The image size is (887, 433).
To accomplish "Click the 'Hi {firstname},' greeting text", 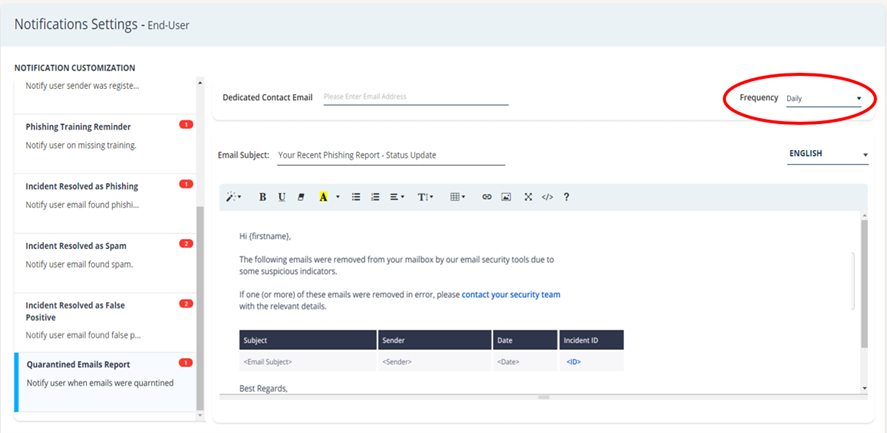I will click(x=265, y=236).
